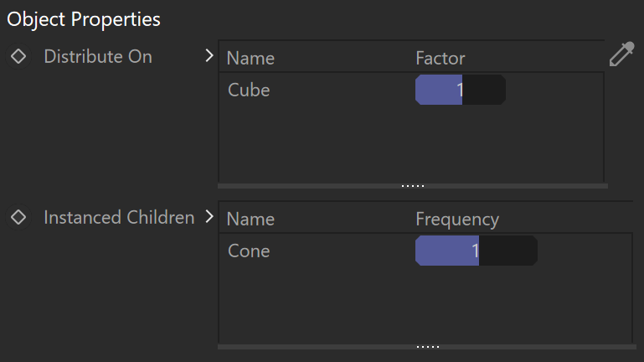
Task: Click the Name header above Cone
Action: 250,219
